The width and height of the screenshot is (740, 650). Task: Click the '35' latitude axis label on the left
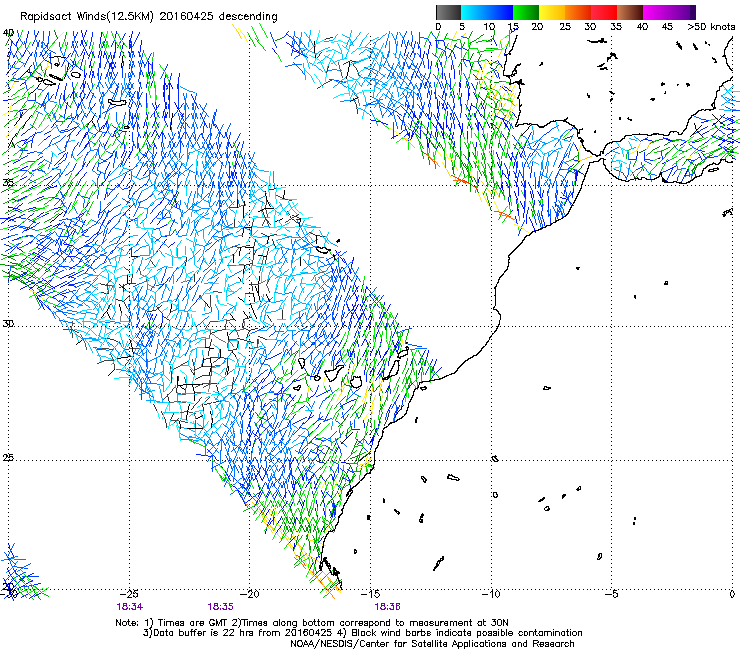click(8, 183)
